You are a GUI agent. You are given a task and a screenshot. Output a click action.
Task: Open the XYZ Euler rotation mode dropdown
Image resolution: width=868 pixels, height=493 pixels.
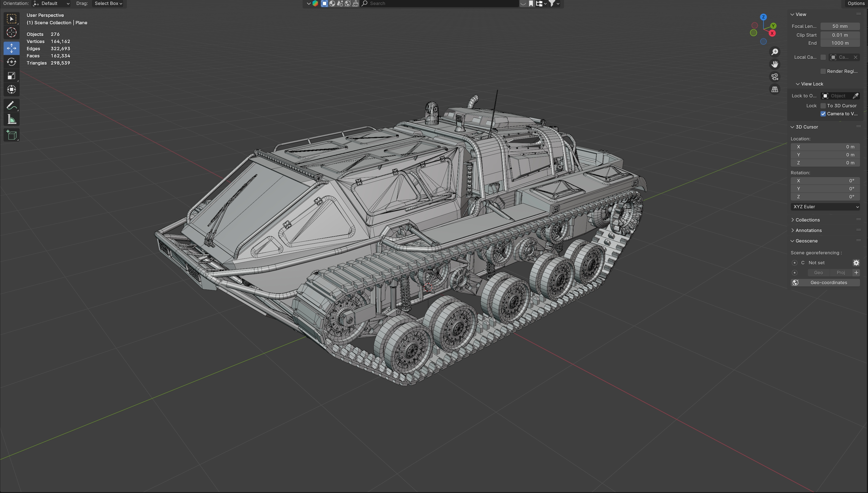(825, 207)
